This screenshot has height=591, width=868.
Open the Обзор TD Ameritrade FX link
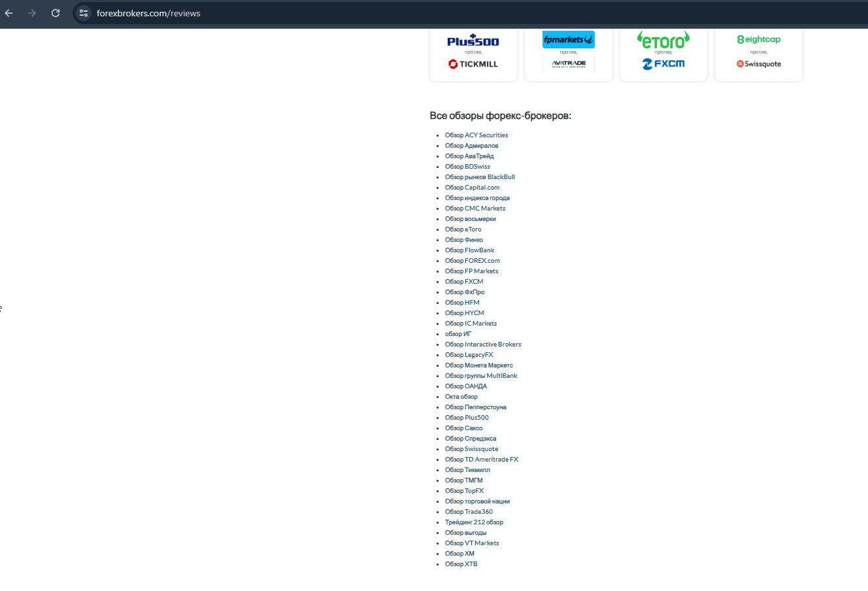pyautogui.click(x=482, y=460)
